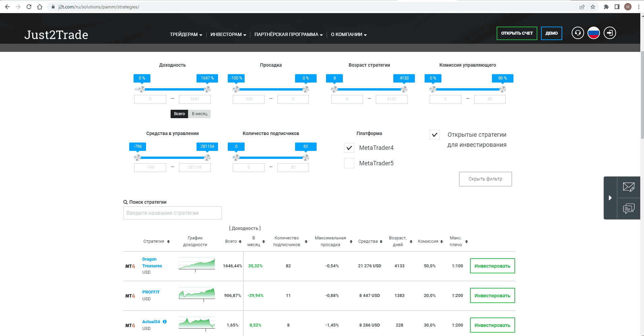The image size is (644, 336).
Task: Click Просадка slider left handle
Action: 236,89
